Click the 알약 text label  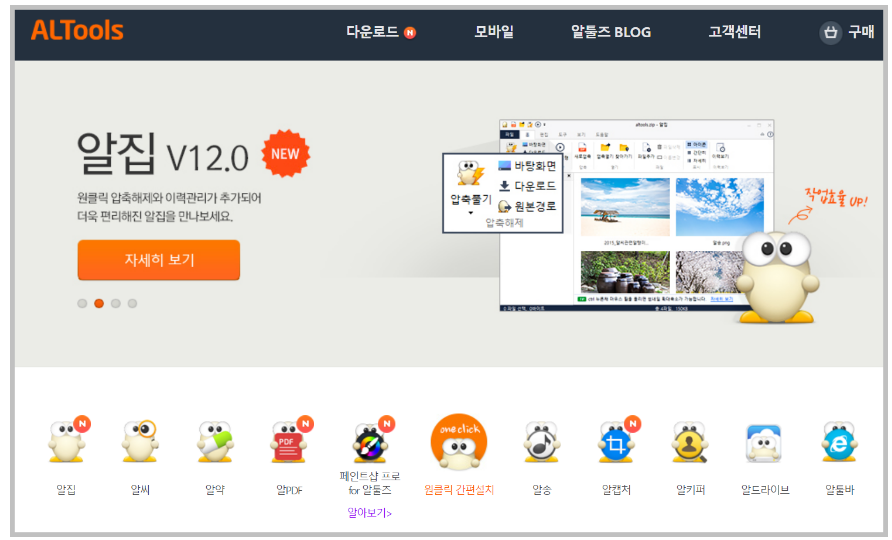point(214,489)
